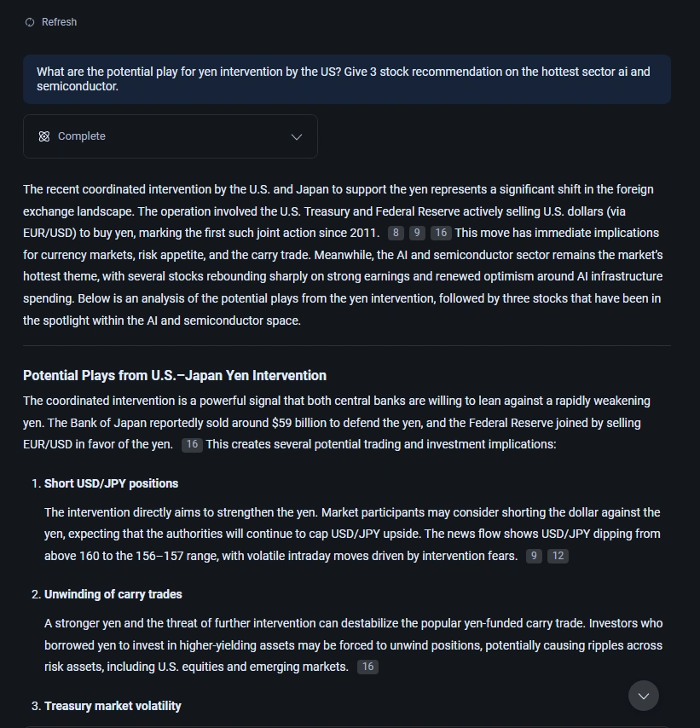Open citation 9 after 'since 2011'
Image resolution: width=700 pixels, height=728 pixels.
pyautogui.click(x=417, y=233)
